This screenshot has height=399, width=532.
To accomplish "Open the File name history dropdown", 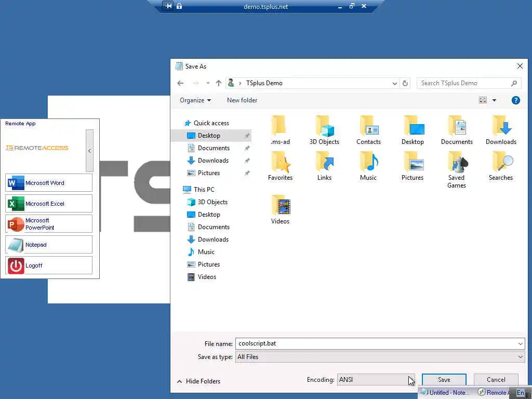I will click(x=521, y=344).
